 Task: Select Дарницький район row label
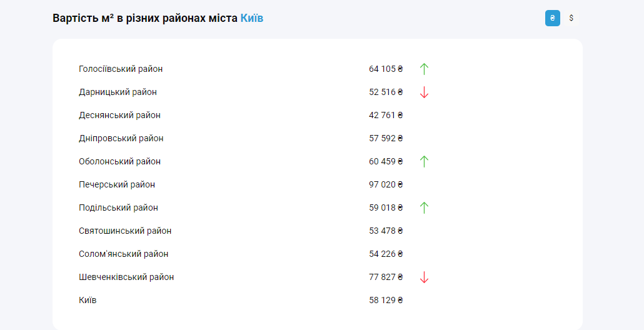[118, 92]
